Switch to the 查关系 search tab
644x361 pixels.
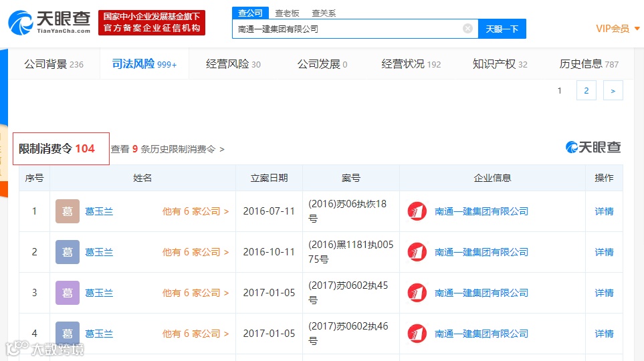pyautogui.click(x=324, y=13)
